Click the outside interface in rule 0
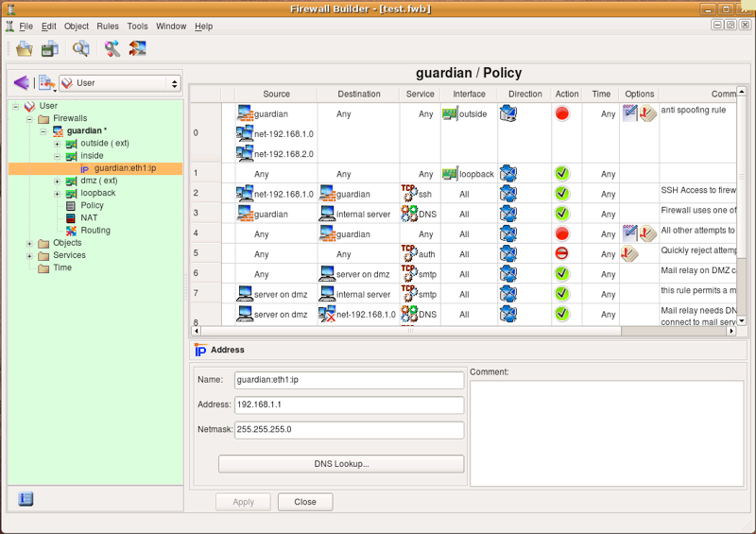The height and width of the screenshot is (534, 756). [465, 113]
